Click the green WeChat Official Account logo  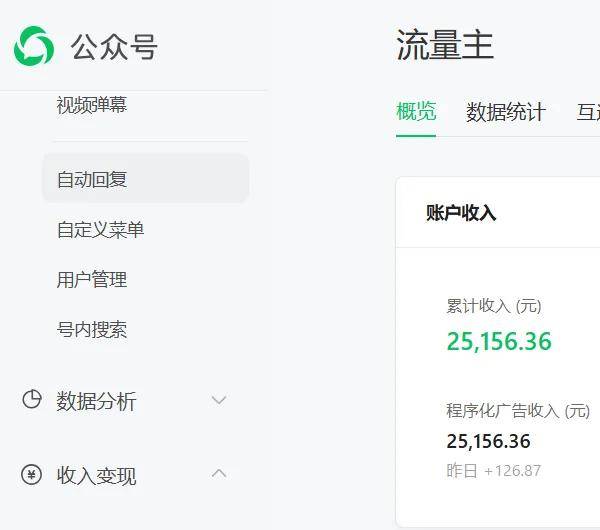34,46
